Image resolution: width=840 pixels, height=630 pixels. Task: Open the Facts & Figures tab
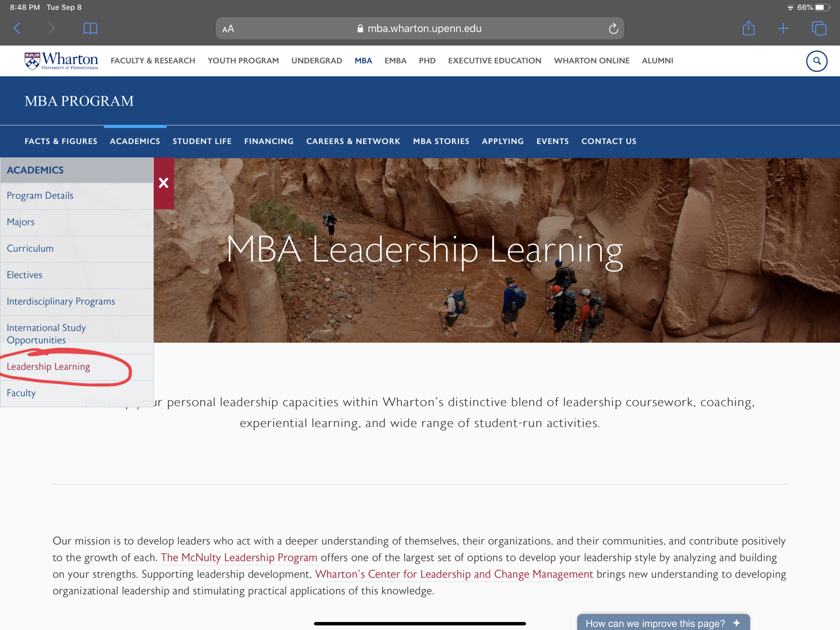(61, 141)
